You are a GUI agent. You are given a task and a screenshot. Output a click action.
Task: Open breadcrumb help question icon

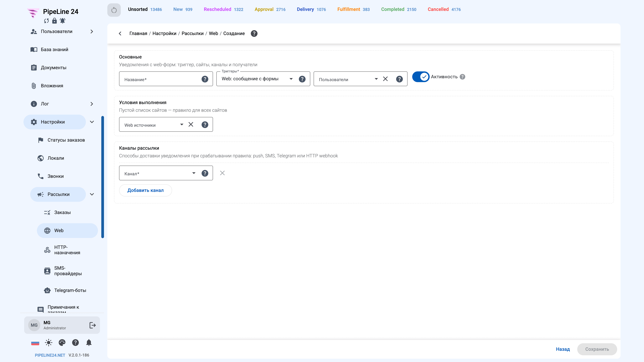tap(254, 34)
